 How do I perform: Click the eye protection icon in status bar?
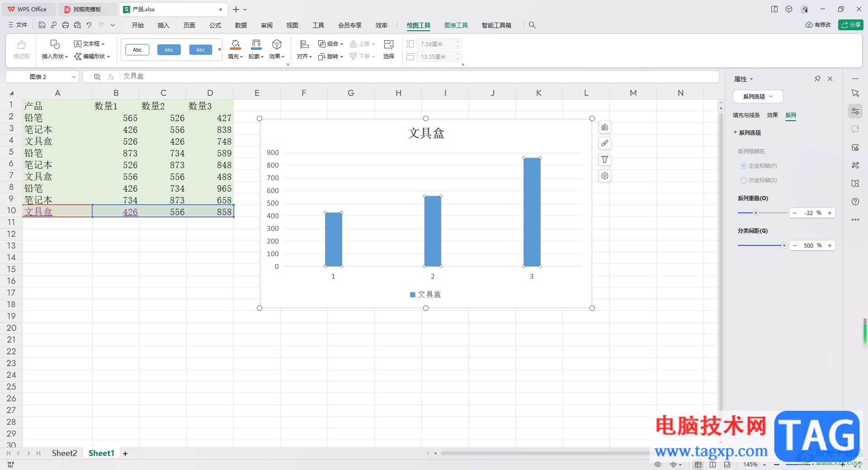[658, 465]
